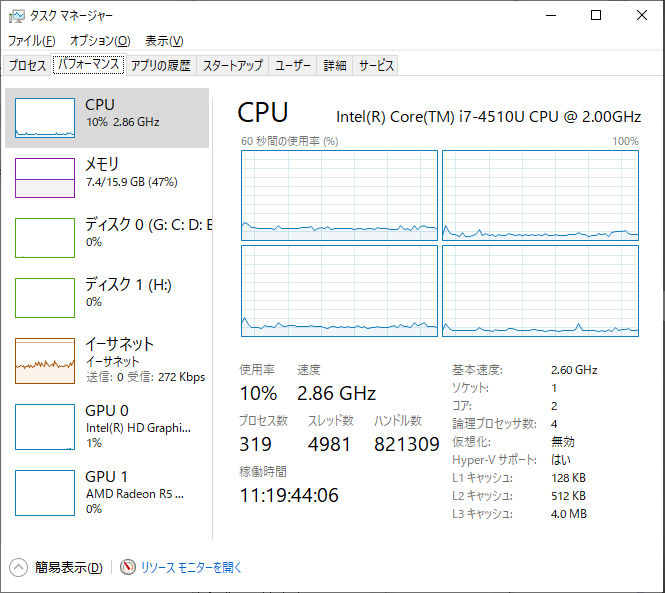
Task: Switch to the アプリの履歴 tab
Action: coord(161,65)
